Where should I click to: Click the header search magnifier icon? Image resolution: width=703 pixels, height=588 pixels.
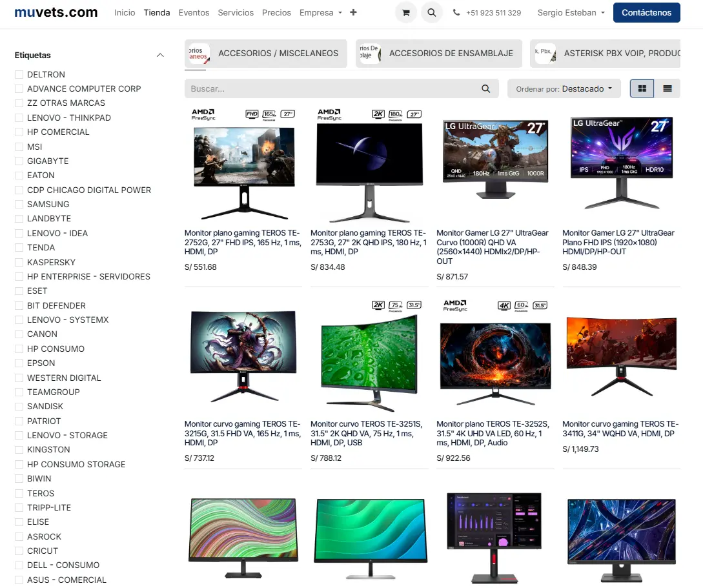pos(431,12)
